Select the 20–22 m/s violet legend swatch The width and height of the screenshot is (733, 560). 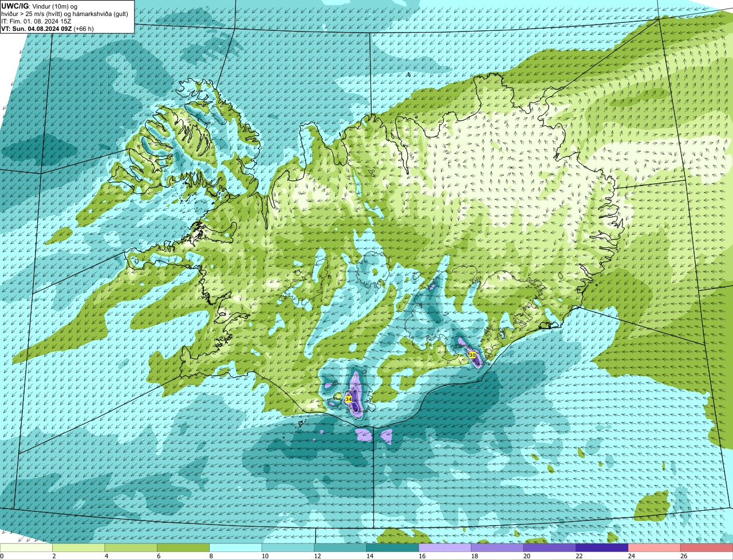pyautogui.click(x=550, y=547)
